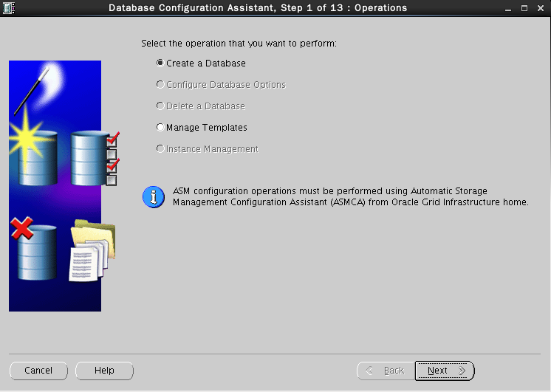Image resolution: width=551 pixels, height=392 pixels.
Task: Close the Database Configuration Assistant window
Action: [540, 8]
